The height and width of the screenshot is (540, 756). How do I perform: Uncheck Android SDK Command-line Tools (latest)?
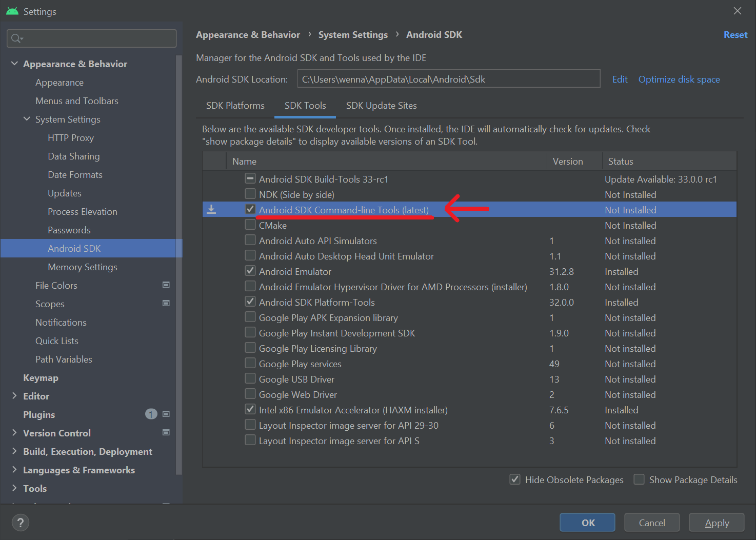point(250,209)
